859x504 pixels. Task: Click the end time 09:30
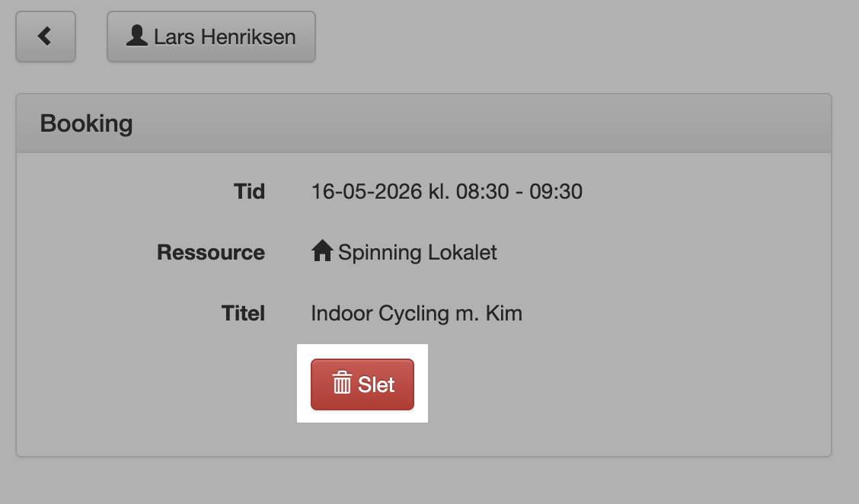pos(555,192)
